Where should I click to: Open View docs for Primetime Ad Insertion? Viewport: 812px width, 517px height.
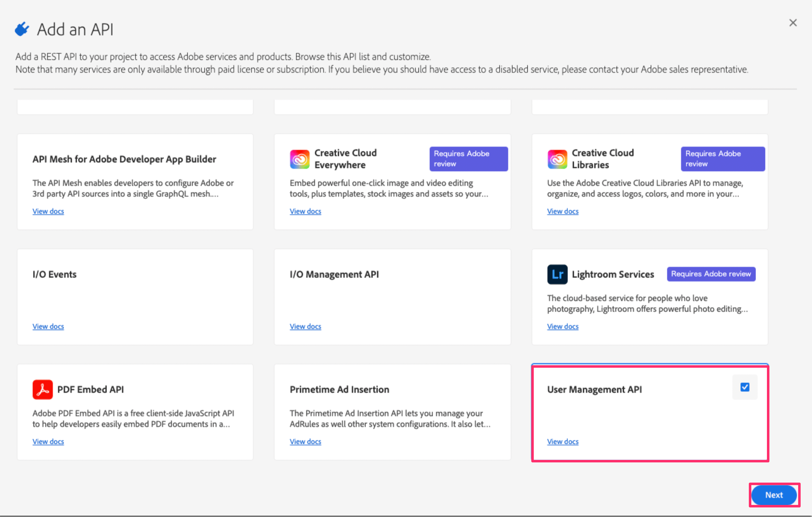pos(306,441)
